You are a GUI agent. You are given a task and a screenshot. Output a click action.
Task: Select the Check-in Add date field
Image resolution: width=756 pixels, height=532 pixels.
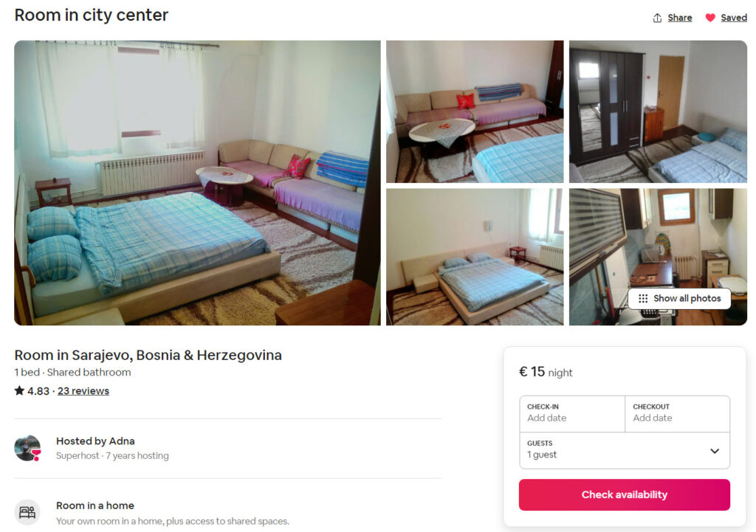[572, 414]
